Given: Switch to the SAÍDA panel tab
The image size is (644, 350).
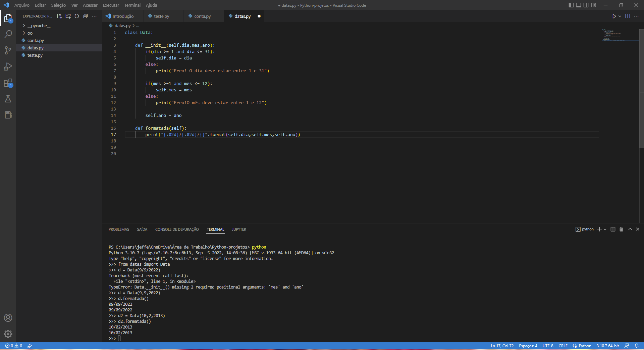Looking at the screenshot, I should click(142, 229).
